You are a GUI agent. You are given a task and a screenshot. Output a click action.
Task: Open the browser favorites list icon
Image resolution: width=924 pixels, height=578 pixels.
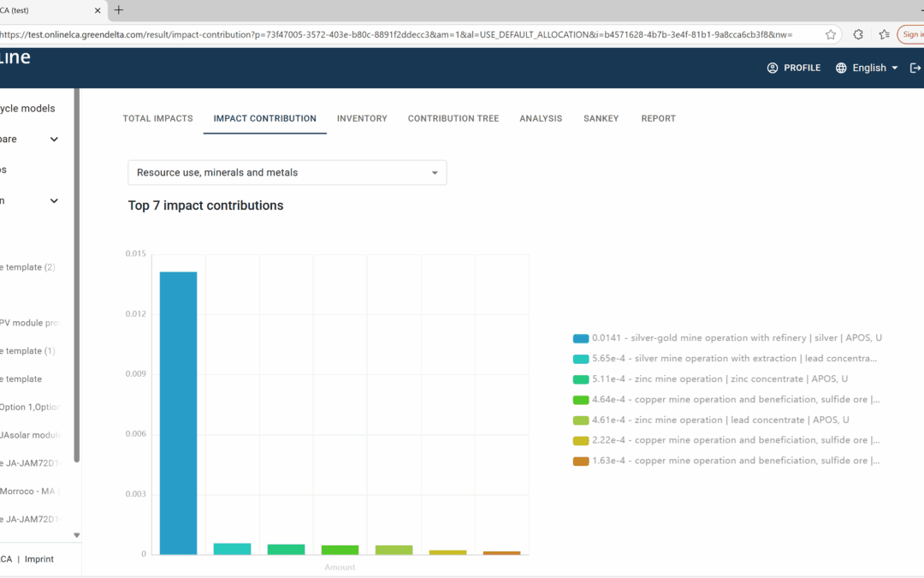point(884,34)
